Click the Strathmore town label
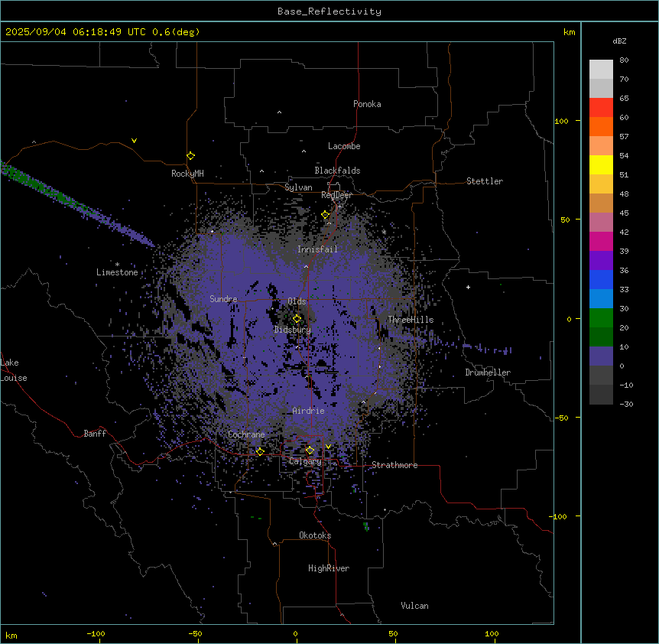Image resolution: width=659 pixels, height=644 pixels. pyautogui.click(x=394, y=465)
